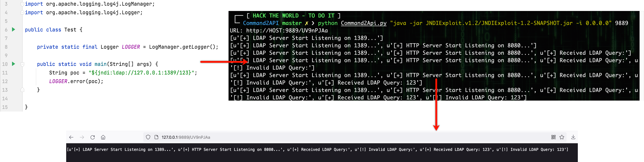Image resolution: width=644 pixels, height=162 pixels.
Task: Click Command2Api.py underlined filename in terminal
Action: coord(364,23)
